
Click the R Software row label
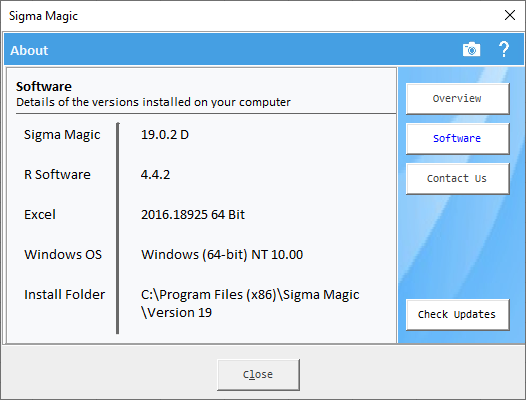pyautogui.click(x=57, y=174)
